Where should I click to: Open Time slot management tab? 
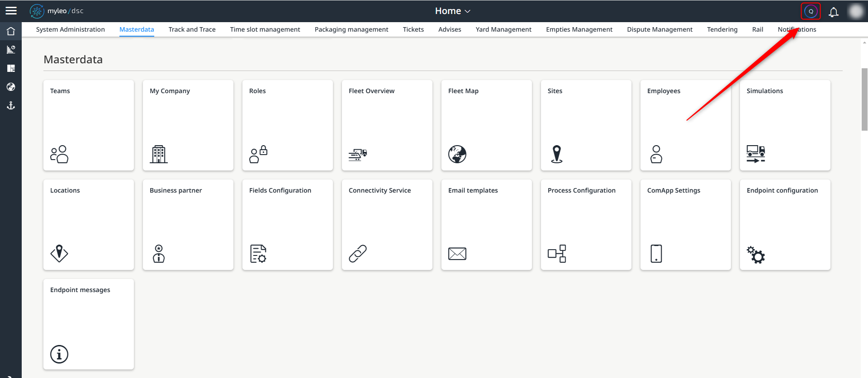pyautogui.click(x=265, y=29)
